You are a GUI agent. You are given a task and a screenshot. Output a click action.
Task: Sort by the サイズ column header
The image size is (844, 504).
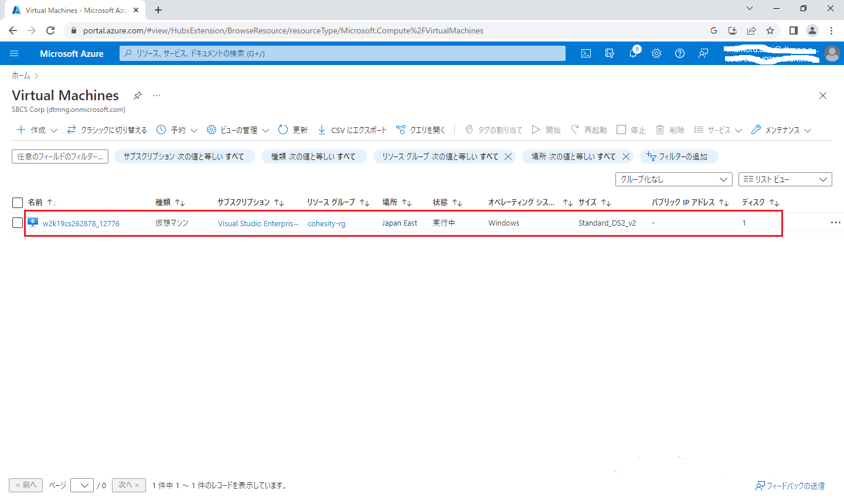(x=595, y=202)
